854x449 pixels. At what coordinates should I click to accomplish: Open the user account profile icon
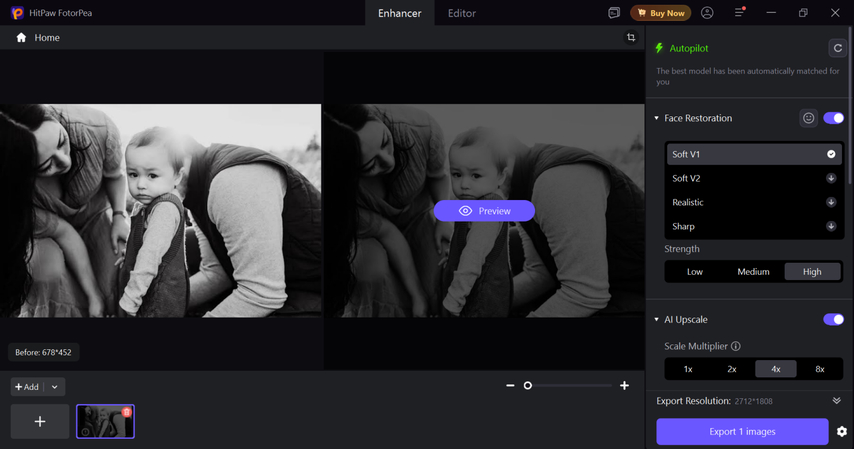tap(707, 13)
